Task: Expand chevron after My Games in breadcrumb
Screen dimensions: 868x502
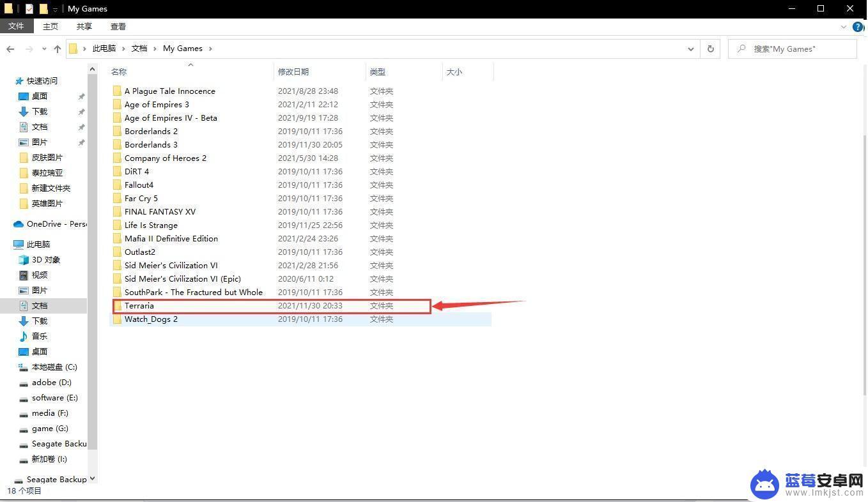Action: (x=210, y=49)
